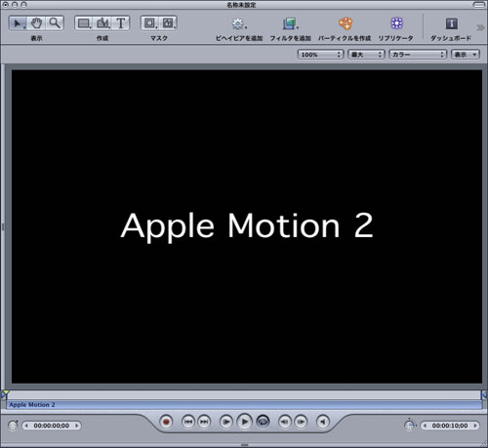Go to start of project

(188, 422)
